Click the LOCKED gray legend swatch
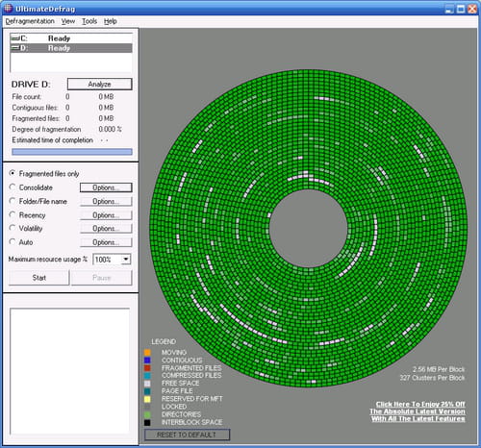The height and width of the screenshot is (448, 481). (x=147, y=407)
